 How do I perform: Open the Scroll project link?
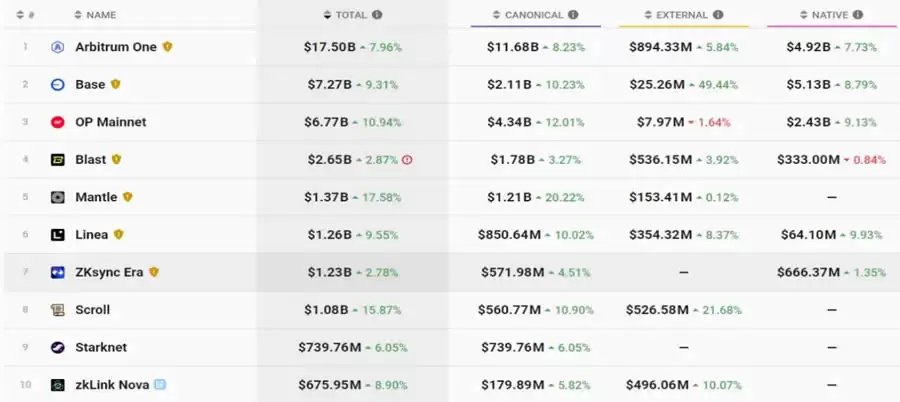point(93,310)
